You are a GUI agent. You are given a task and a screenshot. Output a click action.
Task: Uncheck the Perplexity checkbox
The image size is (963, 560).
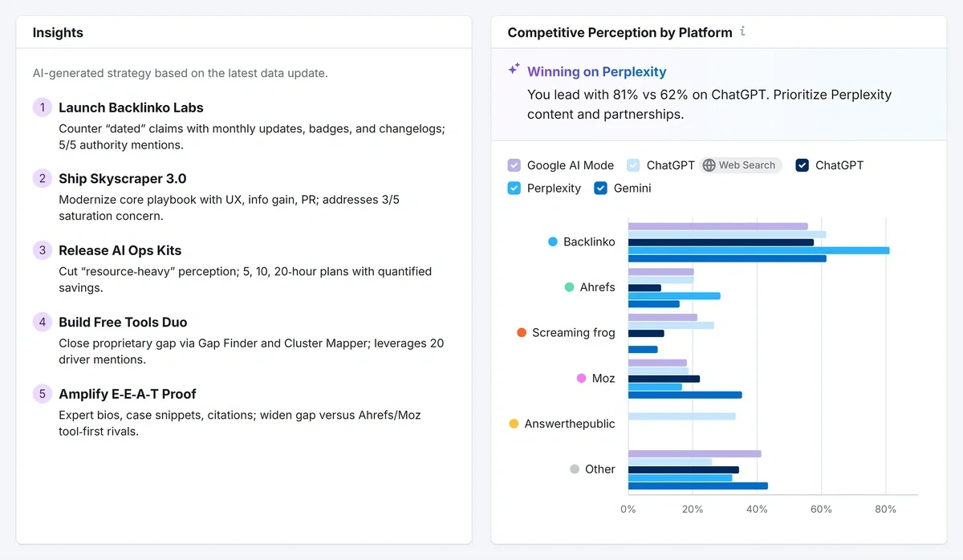coord(513,188)
